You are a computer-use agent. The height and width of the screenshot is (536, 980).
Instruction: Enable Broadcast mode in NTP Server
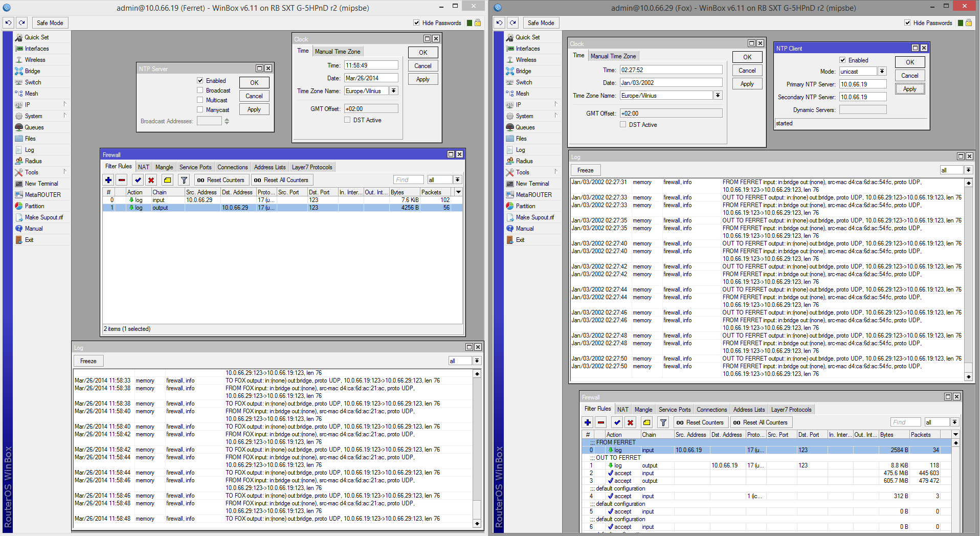pyautogui.click(x=200, y=90)
